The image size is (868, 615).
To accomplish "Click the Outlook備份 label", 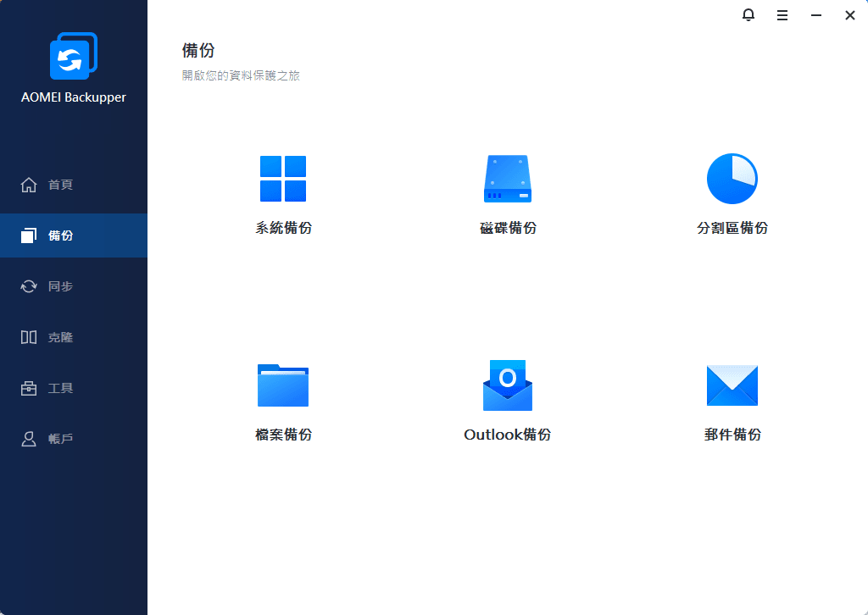I will (x=508, y=435).
